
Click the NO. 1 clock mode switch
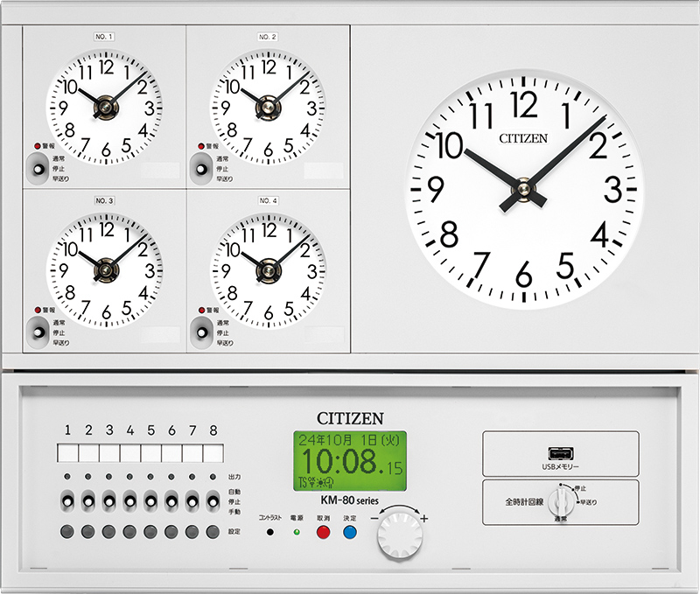(38, 164)
